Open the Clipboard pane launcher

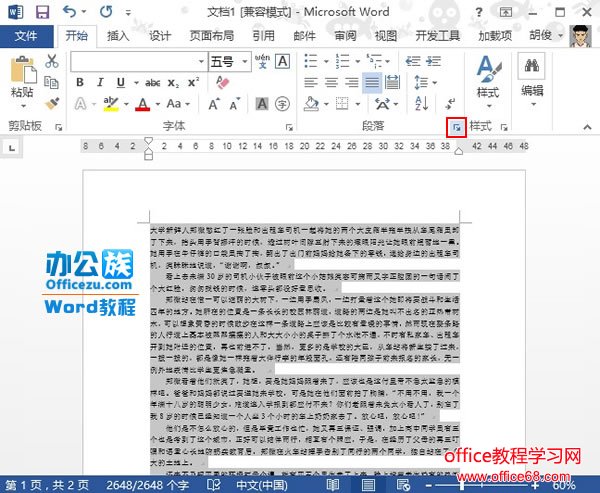tap(59, 127)
